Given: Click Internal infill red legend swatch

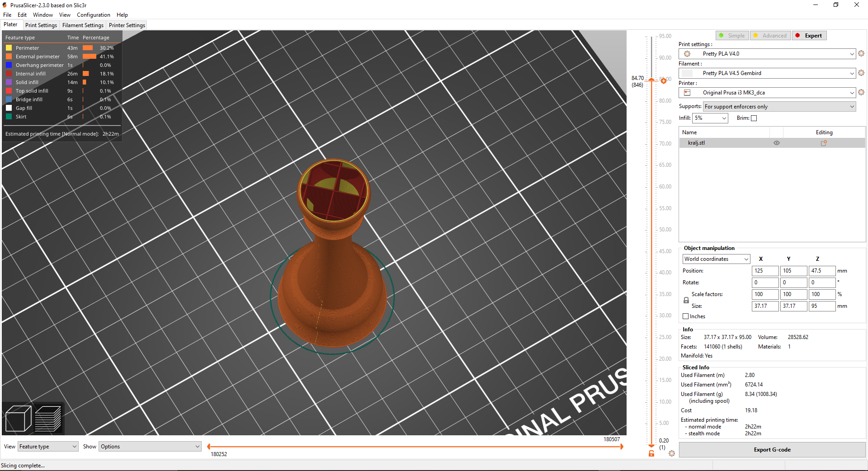Looking at the screenshot, I should click(9, 74).
